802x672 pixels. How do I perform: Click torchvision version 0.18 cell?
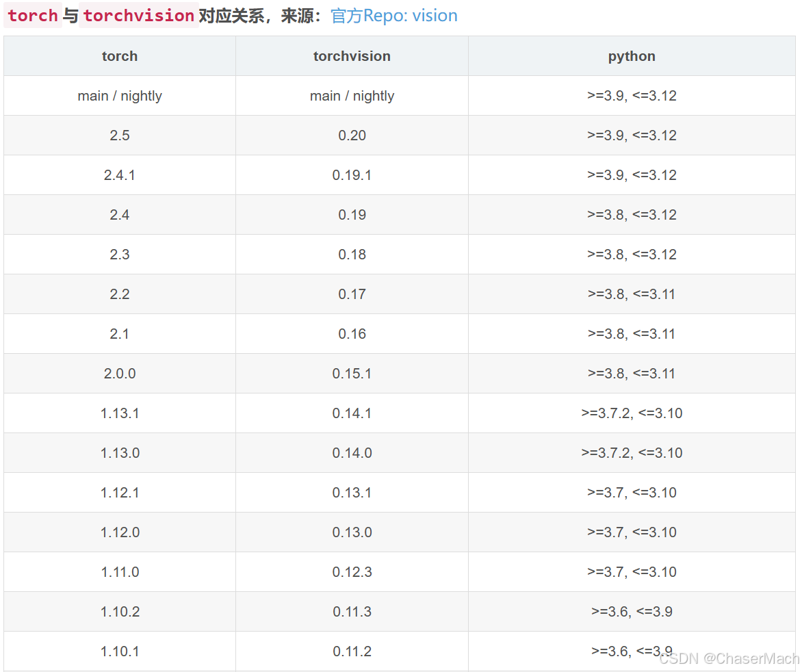352,255
